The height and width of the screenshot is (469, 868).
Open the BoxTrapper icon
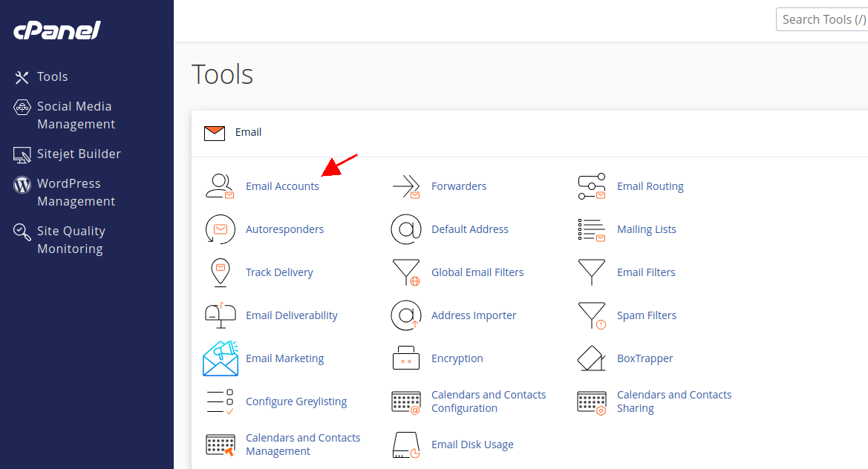click(591, 358)
